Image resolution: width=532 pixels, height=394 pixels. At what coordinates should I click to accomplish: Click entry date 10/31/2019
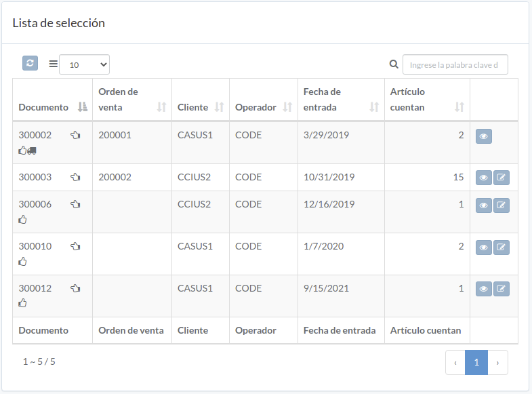pyautogui.click(x=329, y=177)
